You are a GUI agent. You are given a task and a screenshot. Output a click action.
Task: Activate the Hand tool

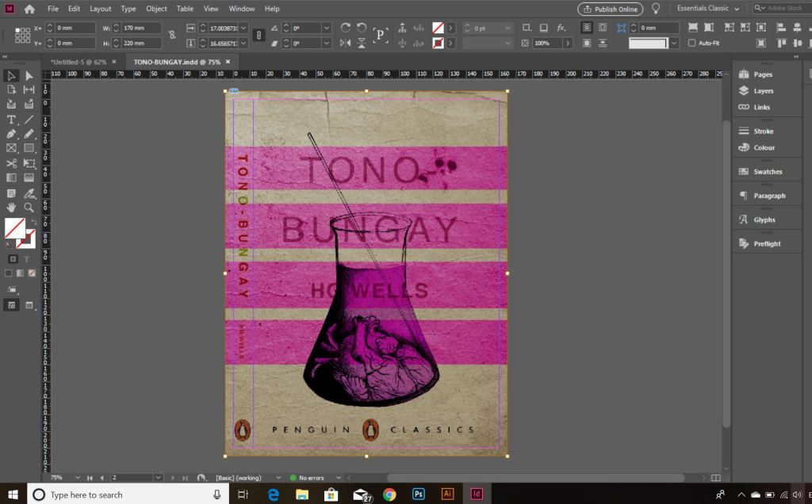[11, 208]
